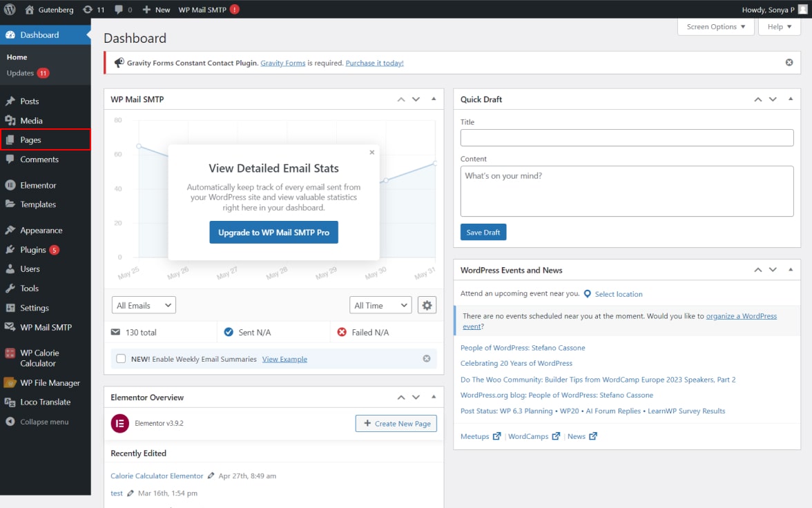Screen dimensions: 812x508
Task: Open WP File Manager in the sidebar
Action: tap(46, 382)
